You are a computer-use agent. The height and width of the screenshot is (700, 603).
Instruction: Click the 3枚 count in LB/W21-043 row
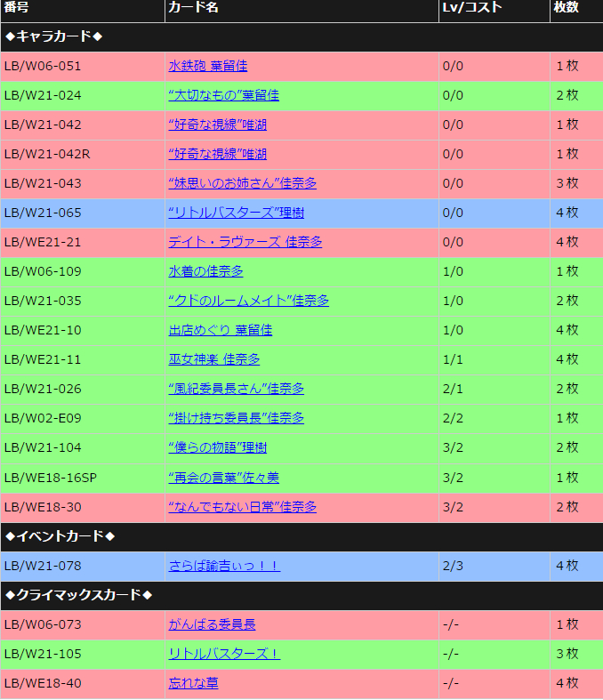pos(567,184)
